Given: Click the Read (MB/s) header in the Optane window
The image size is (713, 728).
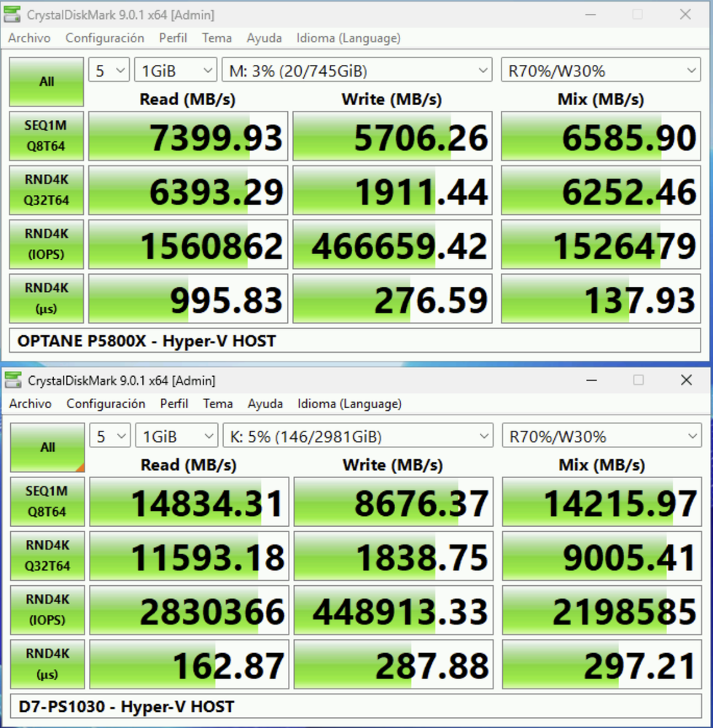Looking at the screenshot, I should click(x=187, y=99).
